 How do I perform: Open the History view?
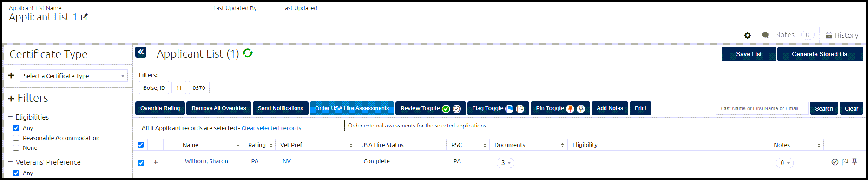pos(842,35)
